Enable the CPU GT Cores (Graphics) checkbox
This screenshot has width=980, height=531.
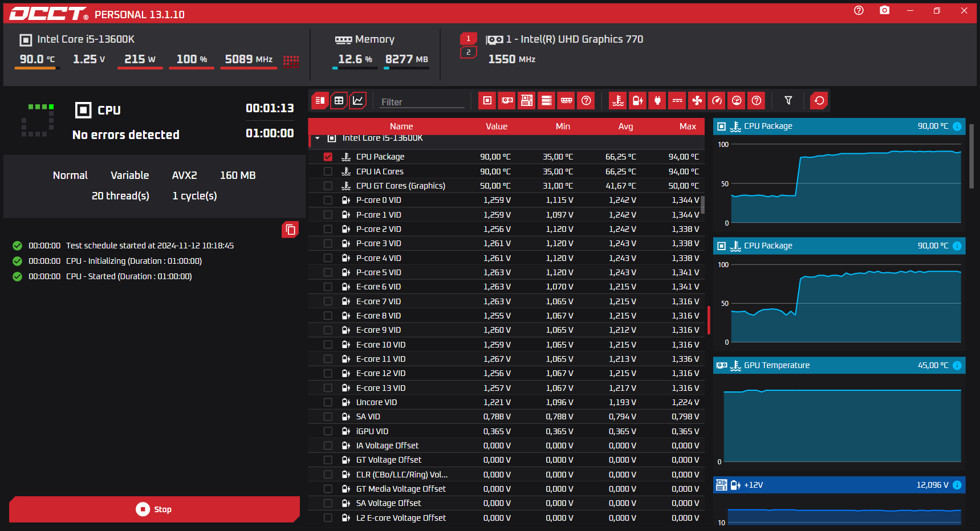pyautogui.click(x=328, y=186)
